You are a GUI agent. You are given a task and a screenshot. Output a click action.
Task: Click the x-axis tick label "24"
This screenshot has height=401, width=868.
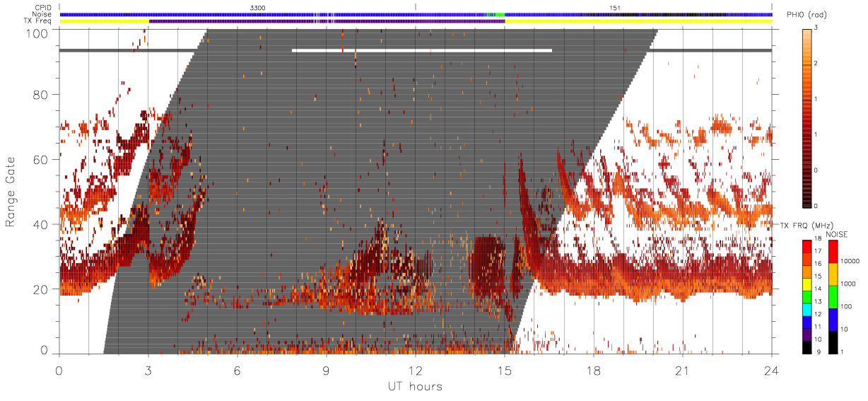click(771, 370)
